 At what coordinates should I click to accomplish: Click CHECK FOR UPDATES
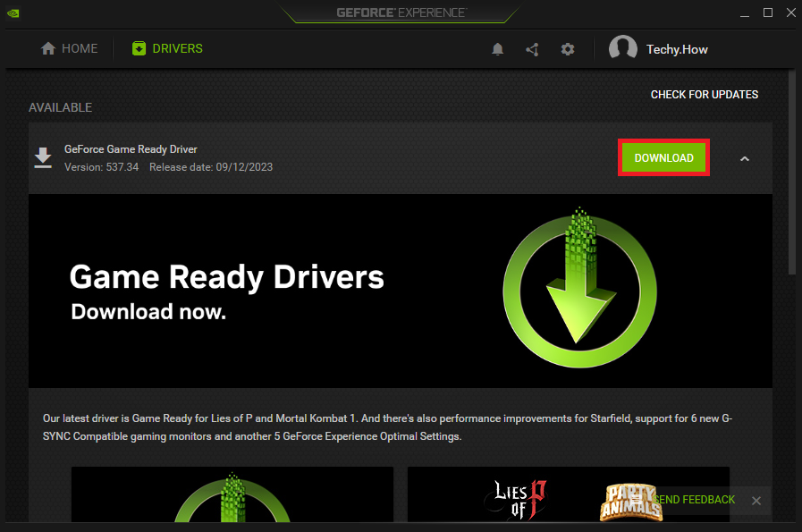coord(705,95)
